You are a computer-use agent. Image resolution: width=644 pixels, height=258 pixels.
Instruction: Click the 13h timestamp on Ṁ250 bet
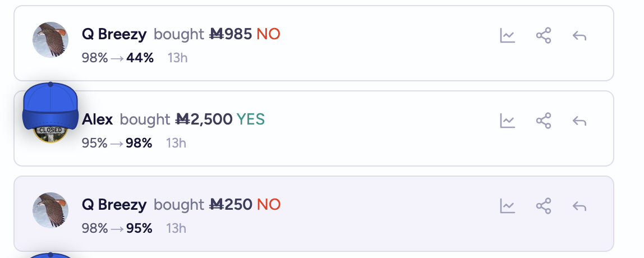tap(176, 228)
